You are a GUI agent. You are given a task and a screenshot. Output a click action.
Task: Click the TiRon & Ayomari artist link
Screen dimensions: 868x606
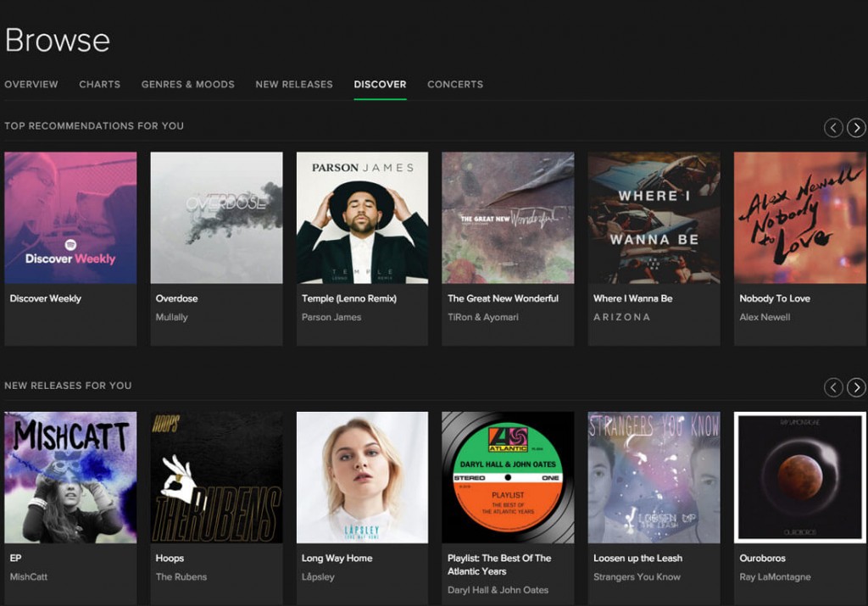tap(483, 317)
